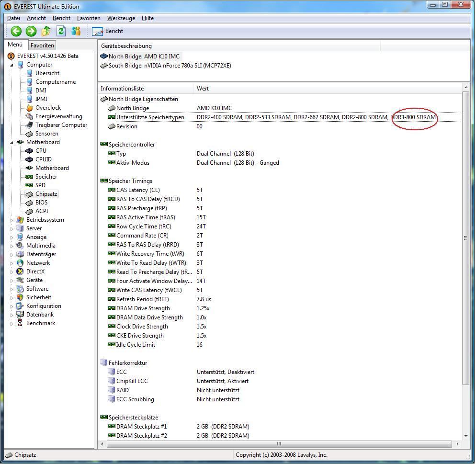
Task: Collapse the Motherboard tree category
Action: [11, 142]
